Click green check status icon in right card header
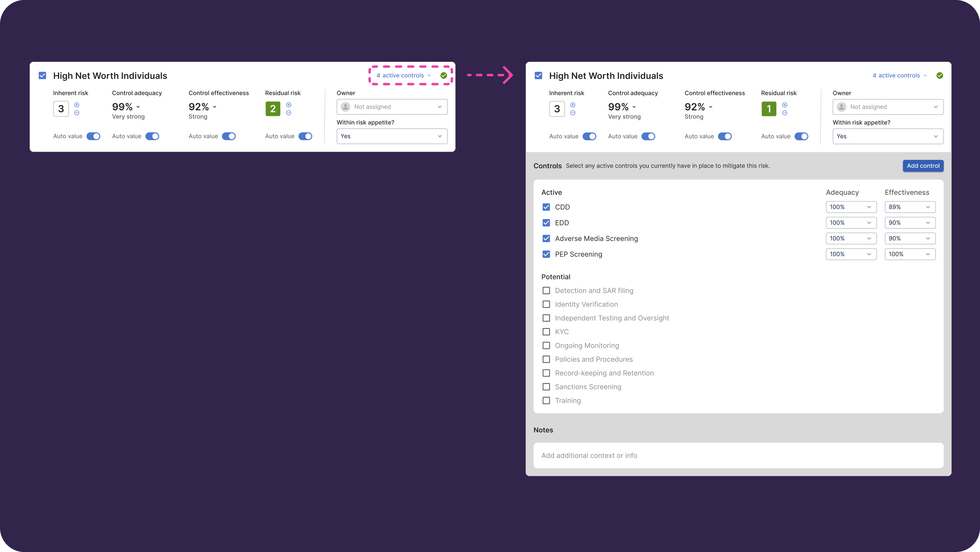Viewport: 980px width, 552px height. point(940,75)
